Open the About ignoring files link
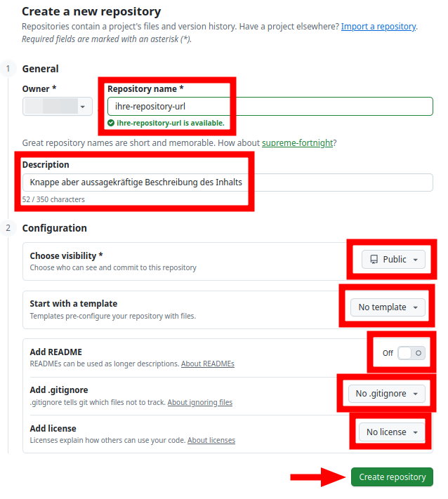Image resolution: width=448 pixels, height=499 pixels. [x=199, y=403]
